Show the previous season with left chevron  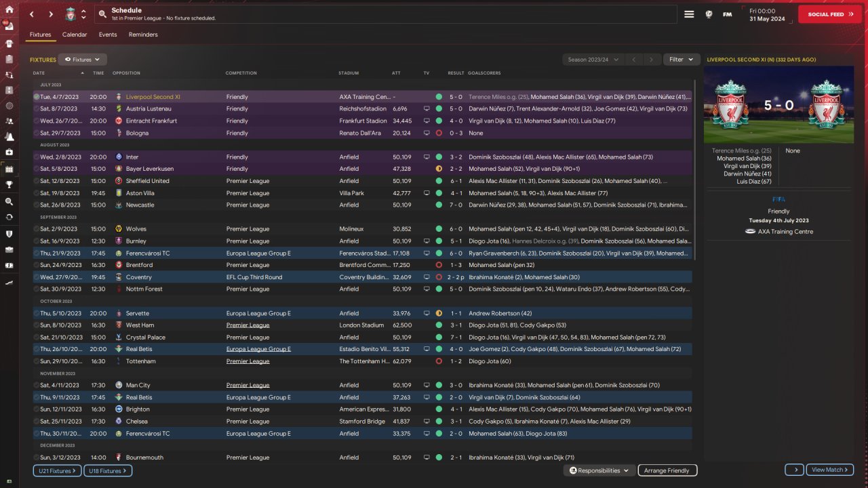click(x=634, y=60)
